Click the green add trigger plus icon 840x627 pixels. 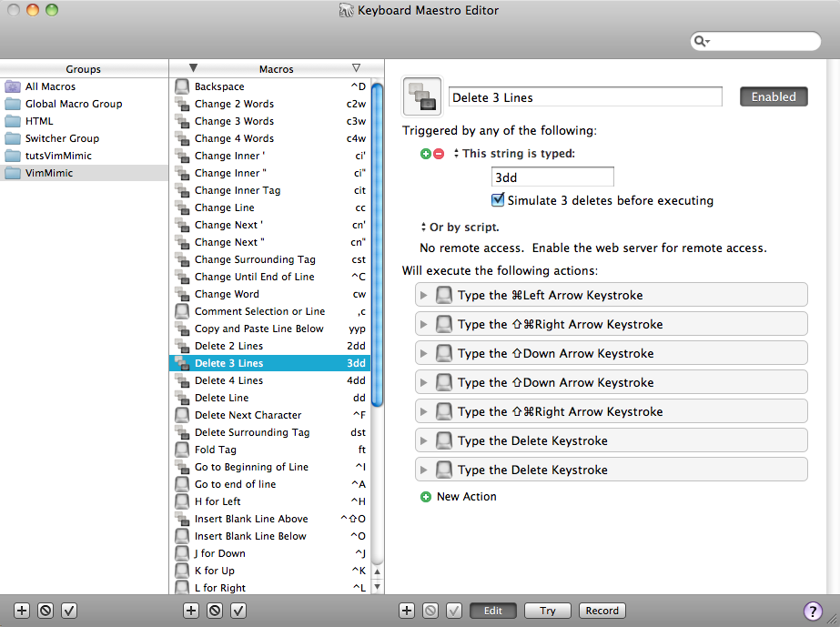425,154
